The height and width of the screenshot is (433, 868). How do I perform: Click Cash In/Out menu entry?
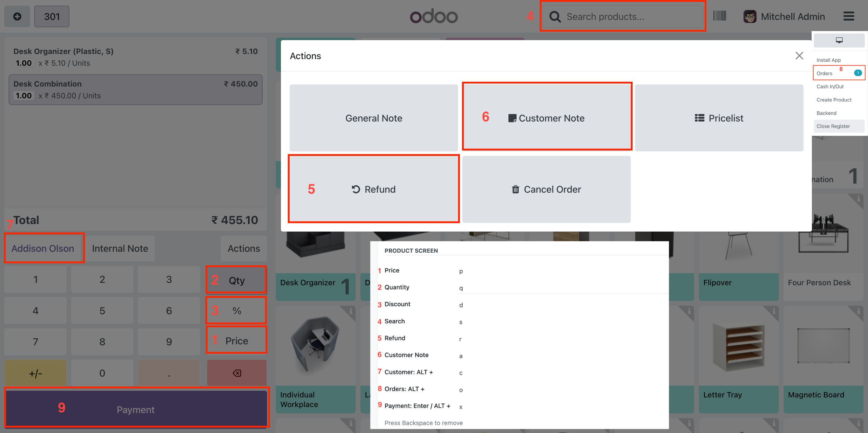coord(830,86)
